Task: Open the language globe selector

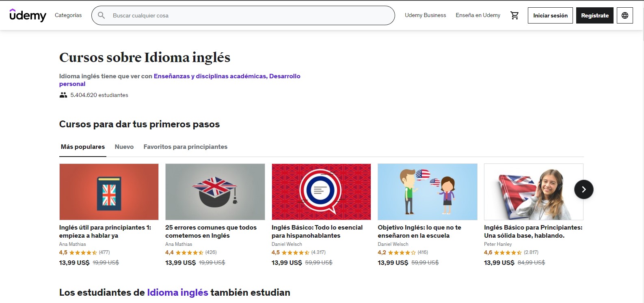Action: pyautogui.click(x=625, y=15)
